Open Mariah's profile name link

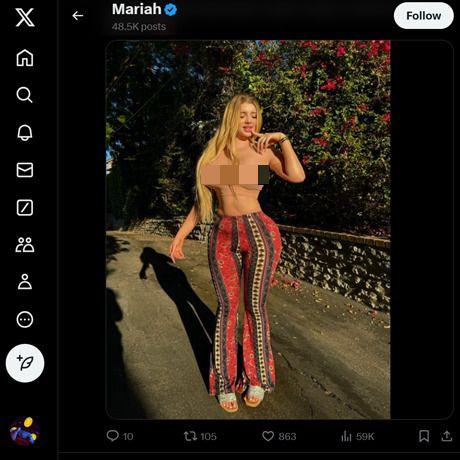pos(137,9)
